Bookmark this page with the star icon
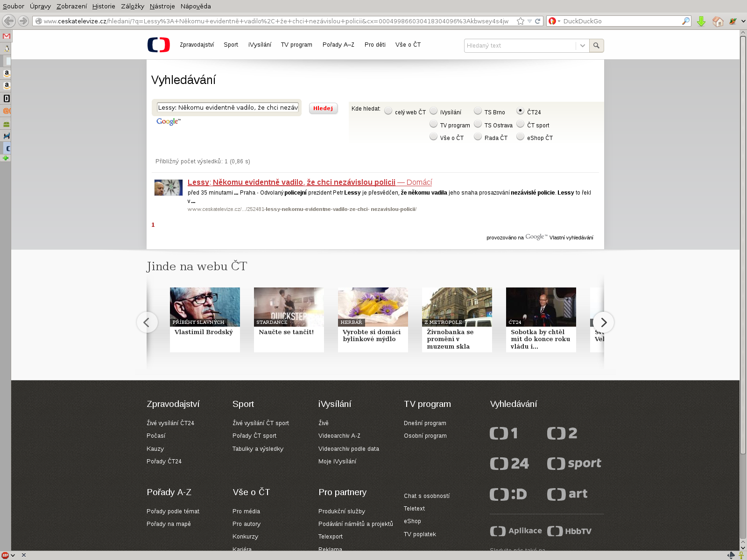The image size is (747, 560). pos(521,21)
